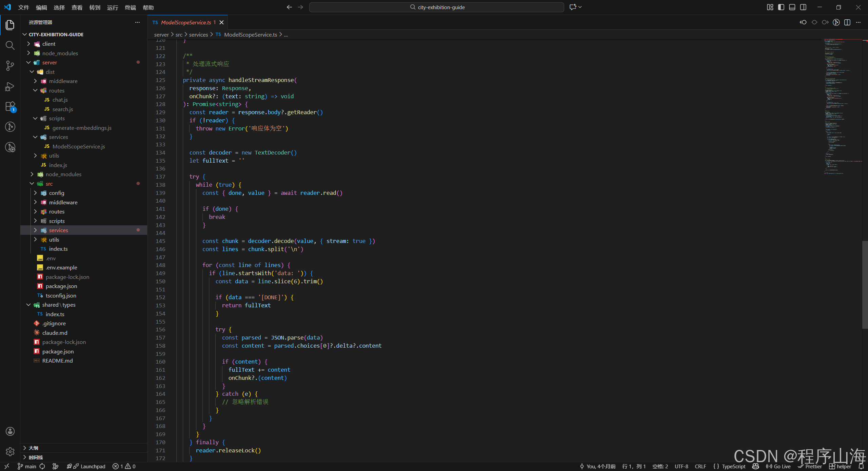Image resolution: width=868 pixels, height=471 pixels.
Task: Toggle the secondary side bar layout button
Action: [803, 7]
